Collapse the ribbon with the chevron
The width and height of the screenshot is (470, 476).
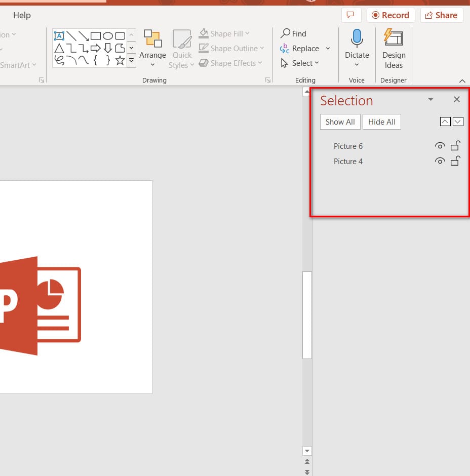click(x=462, y=81)
